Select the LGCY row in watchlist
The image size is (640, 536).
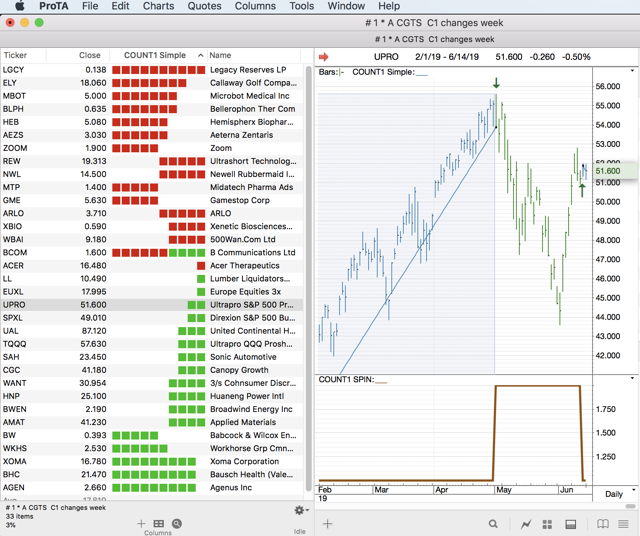click(152, 70)
